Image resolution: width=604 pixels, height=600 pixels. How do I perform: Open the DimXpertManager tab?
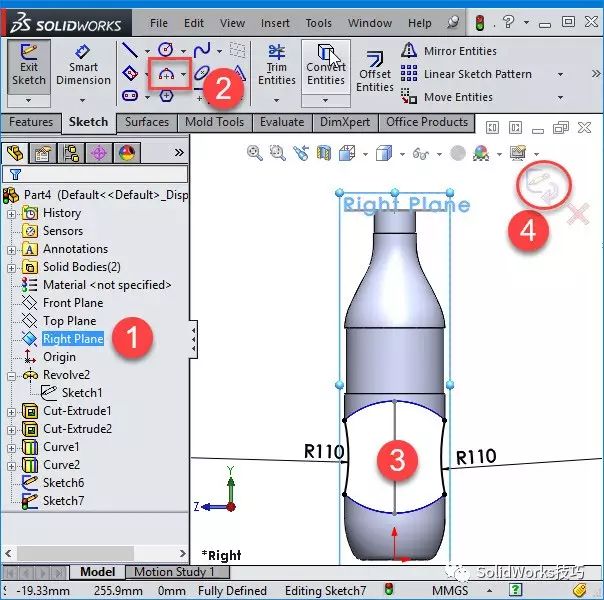99,153
